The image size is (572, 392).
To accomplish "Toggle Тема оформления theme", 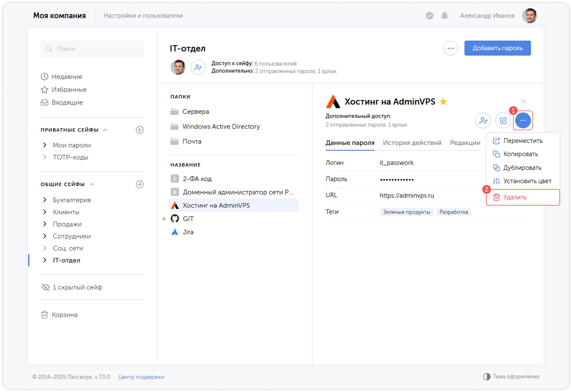I will (511, 377).
